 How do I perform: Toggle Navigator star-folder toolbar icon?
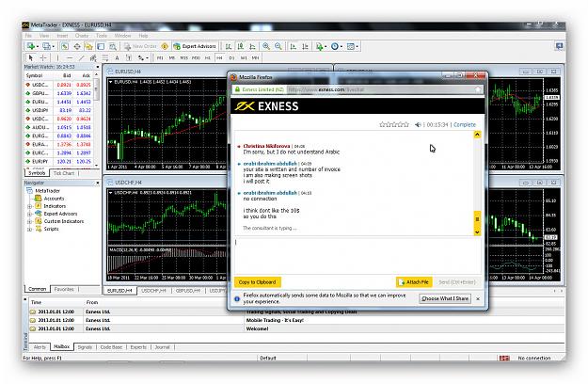pyautogui.click(x=88, y=46)
